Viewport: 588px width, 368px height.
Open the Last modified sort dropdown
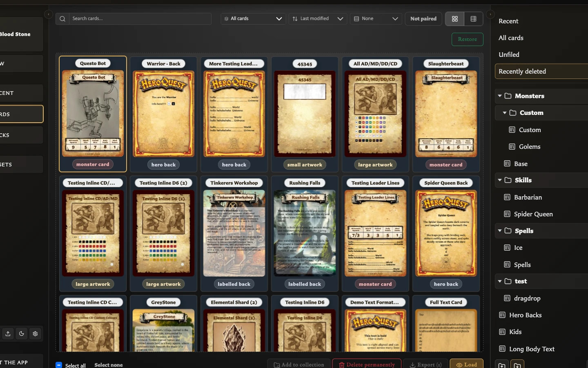coord(318,19)
